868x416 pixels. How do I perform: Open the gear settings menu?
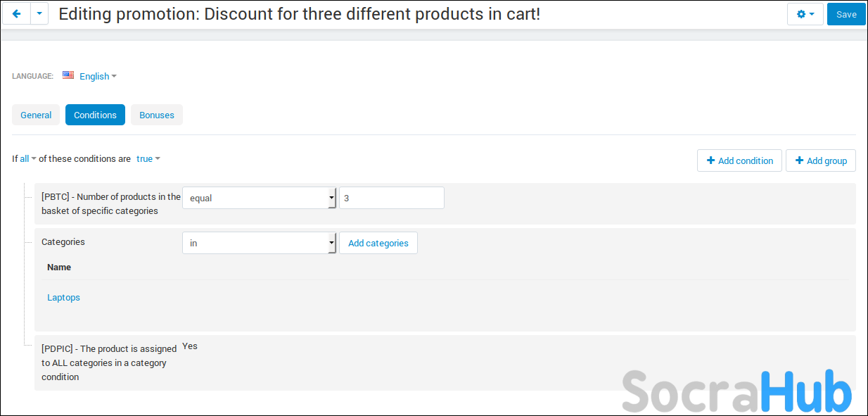click(805, 14)
